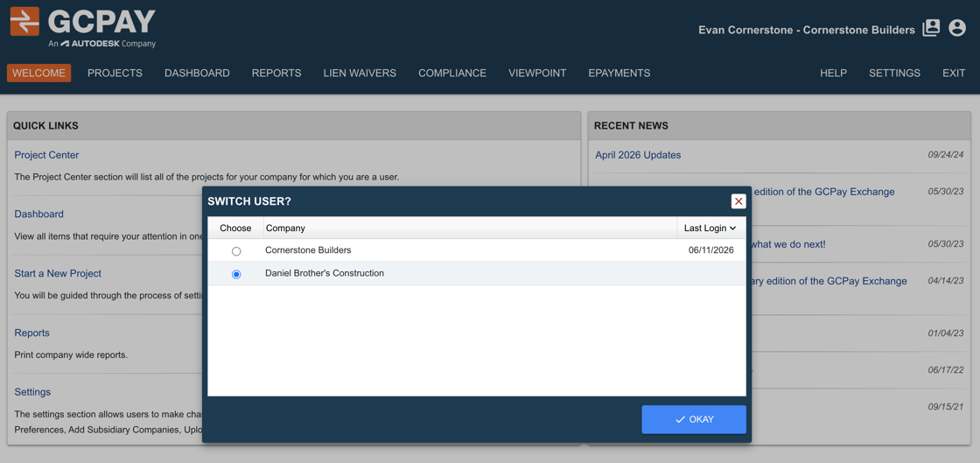This screenshot has width=980, height=463.
Task: Navigate to LIEN WAIVERS
Action: pos(360,74)
